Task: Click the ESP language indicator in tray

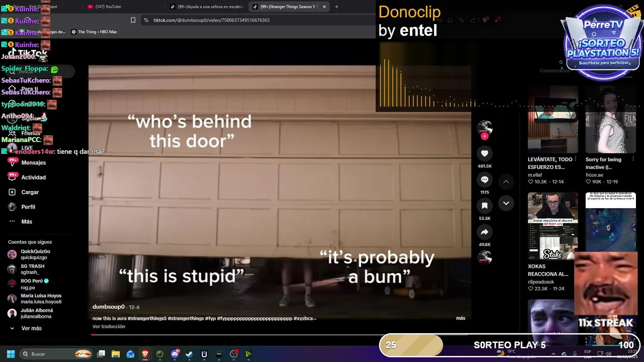Action: (588, 354)
